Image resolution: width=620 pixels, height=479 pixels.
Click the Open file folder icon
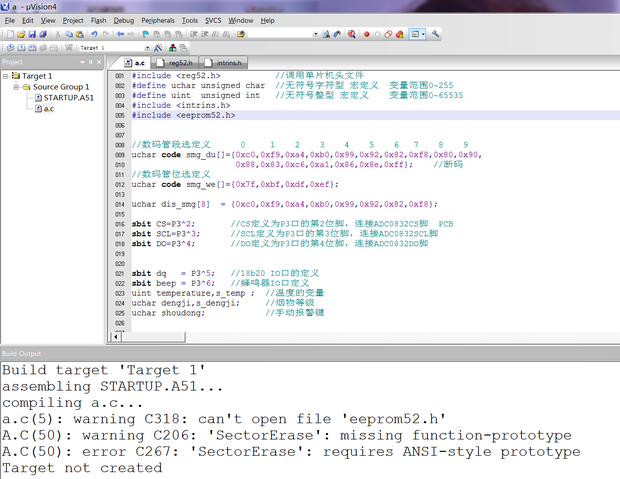[x=20, y=34]
